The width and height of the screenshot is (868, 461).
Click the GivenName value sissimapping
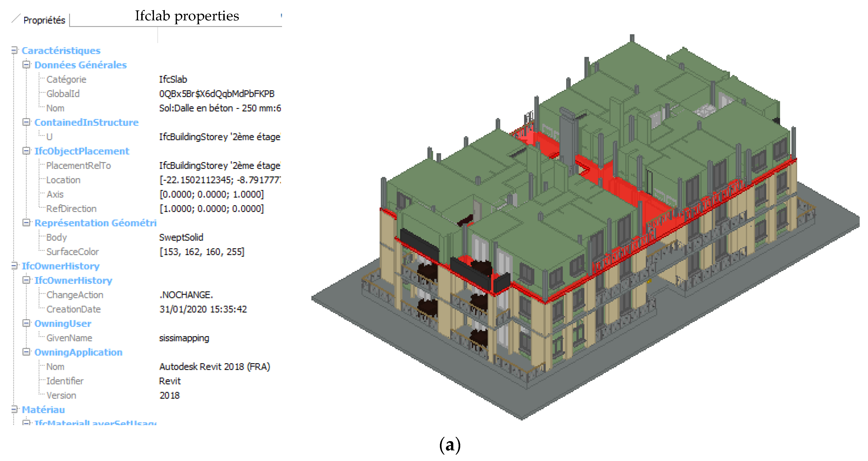[x=184, y=338]
